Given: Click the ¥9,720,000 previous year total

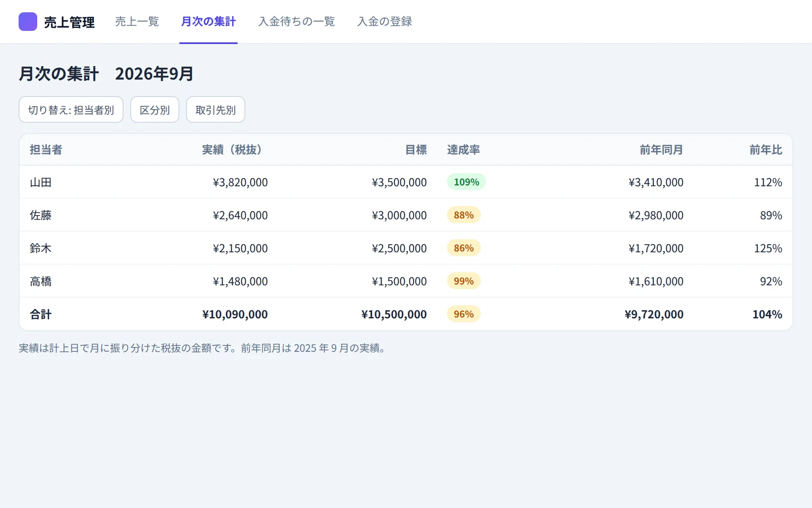Looking at the screenshot, I should pyautogui.click(x=654, y=315).
